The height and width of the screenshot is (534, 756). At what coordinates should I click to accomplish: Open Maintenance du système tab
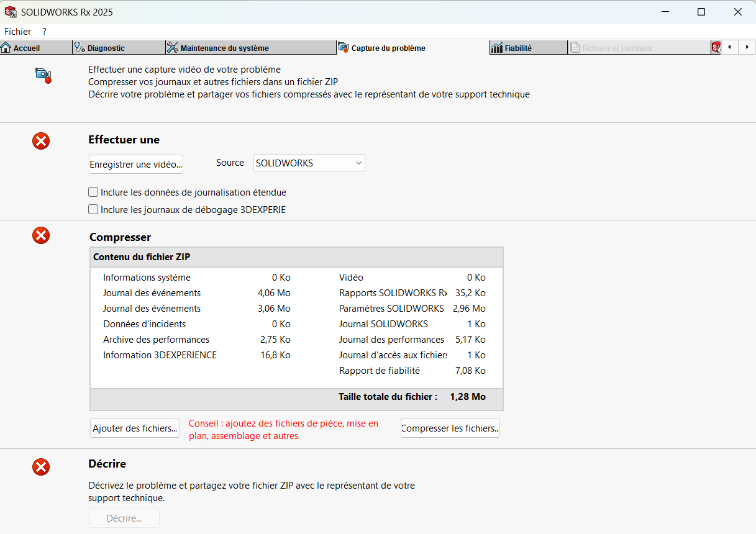250,48
